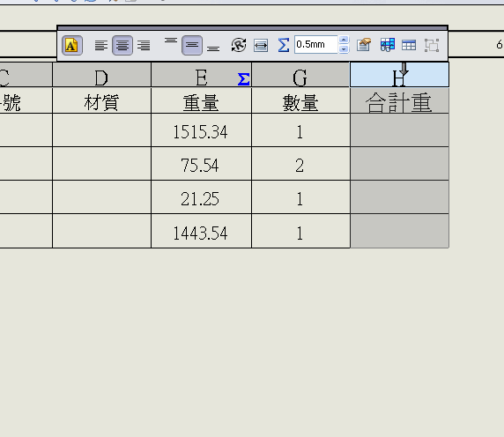
Task: Click the colored grid table icon
Action: click(388, 45)
